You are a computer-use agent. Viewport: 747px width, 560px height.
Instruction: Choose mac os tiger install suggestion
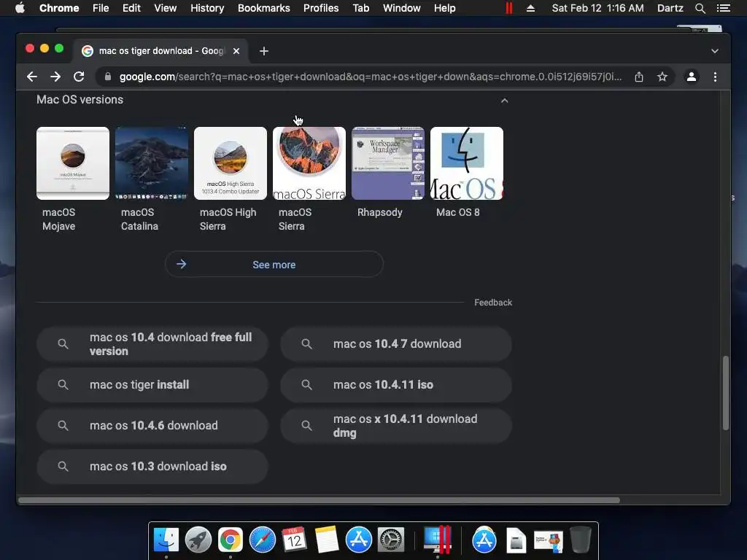tap(152, 385)
